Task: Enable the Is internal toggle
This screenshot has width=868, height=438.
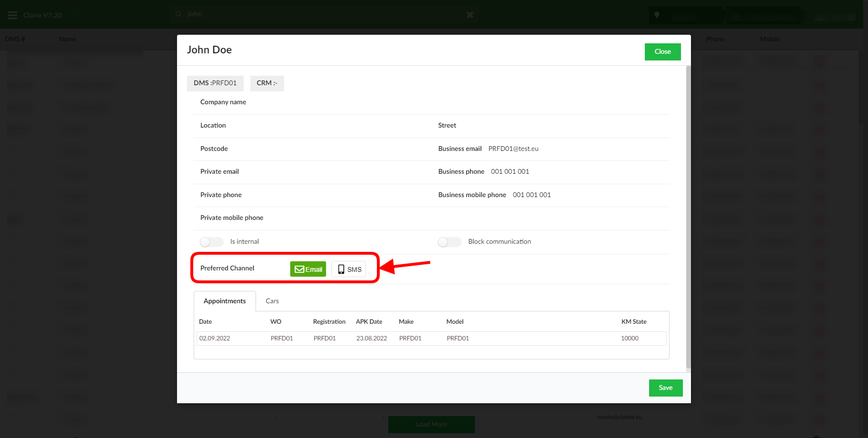Action: coord(211,242)
